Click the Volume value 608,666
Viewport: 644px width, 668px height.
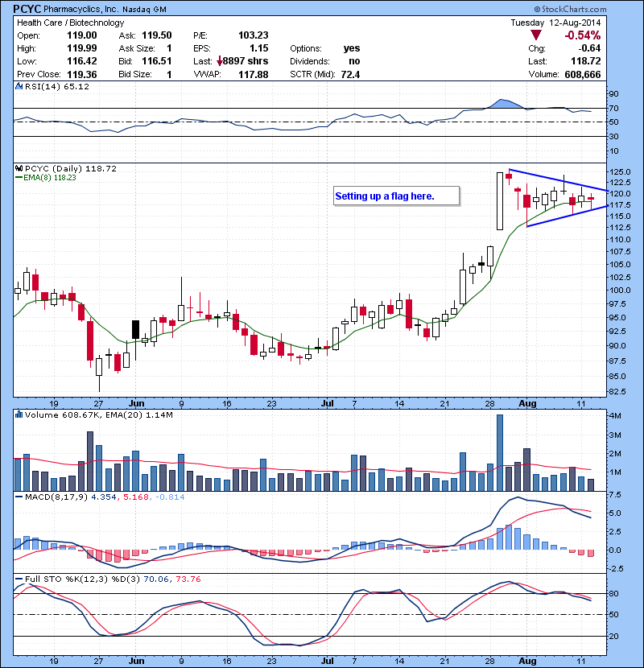click(x=583, y=75)
